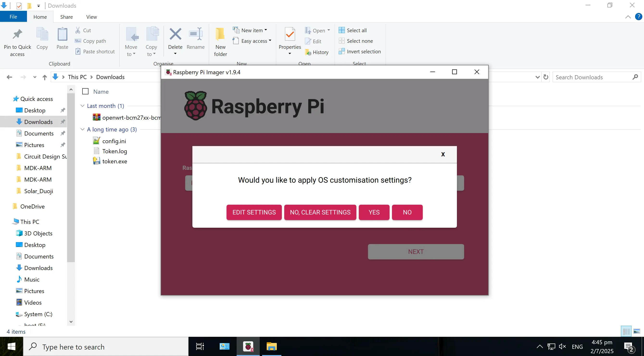Click the History icon
This screenshot has width=644, height=356.
(308, 52)
